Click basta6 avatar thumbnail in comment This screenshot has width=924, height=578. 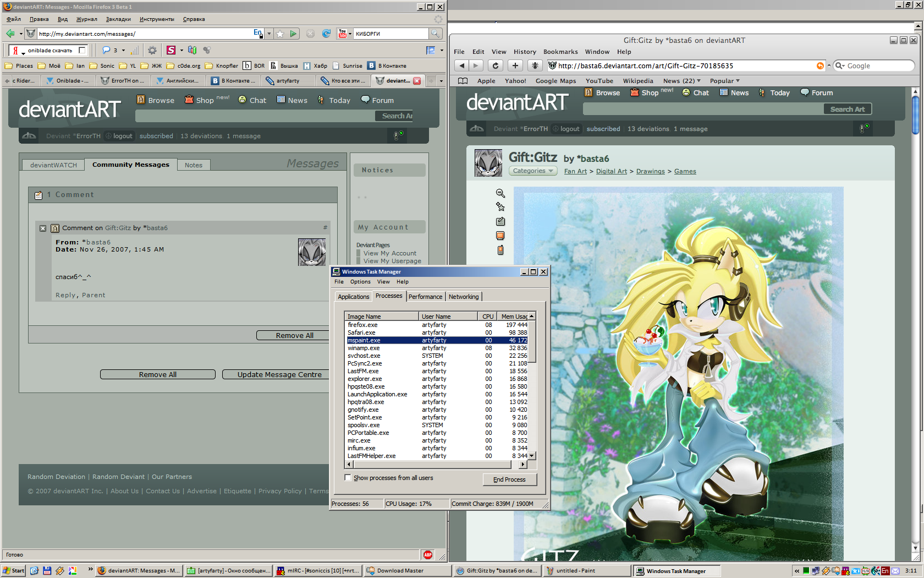[312, 252]
